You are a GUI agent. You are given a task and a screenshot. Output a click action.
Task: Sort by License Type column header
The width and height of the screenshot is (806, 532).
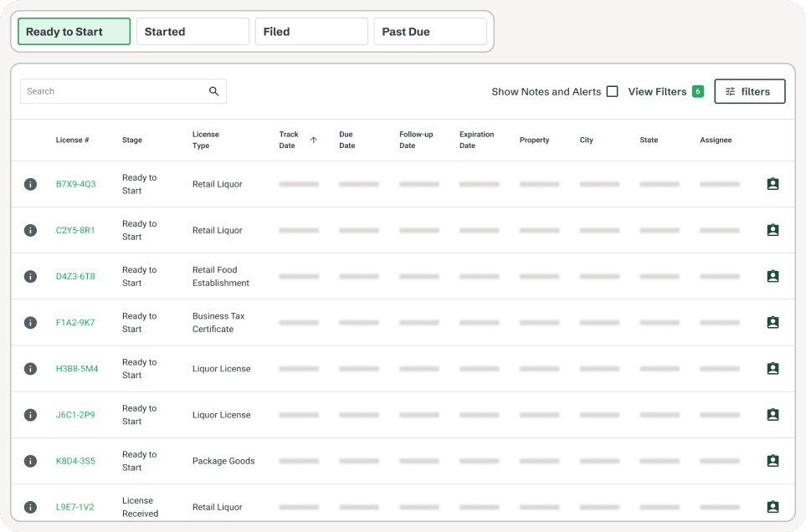pyautogui.click(x=206, y=141)
